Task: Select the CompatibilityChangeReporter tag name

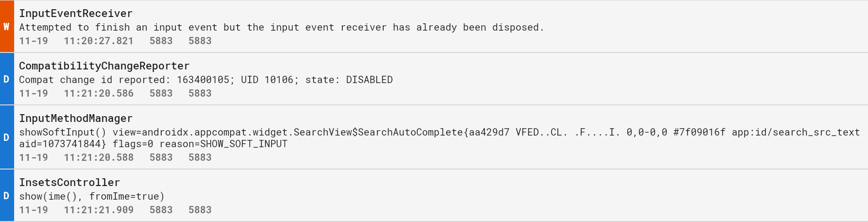Action: pos(104,66)
